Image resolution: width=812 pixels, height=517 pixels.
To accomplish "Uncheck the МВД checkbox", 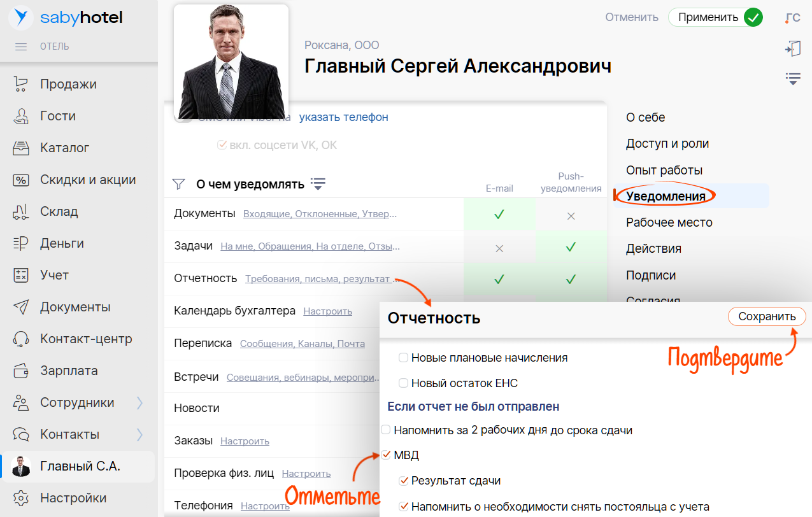I will point(386,455).
